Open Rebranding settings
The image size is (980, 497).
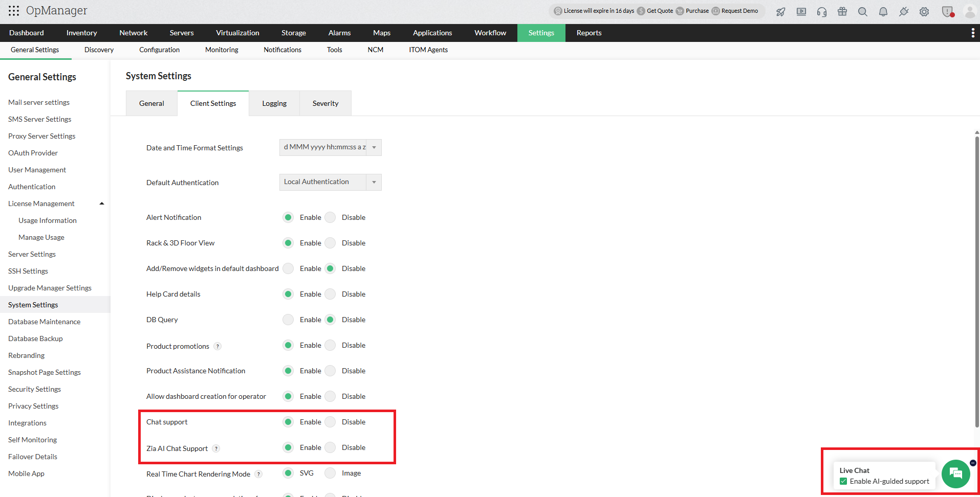coord(26,355)
